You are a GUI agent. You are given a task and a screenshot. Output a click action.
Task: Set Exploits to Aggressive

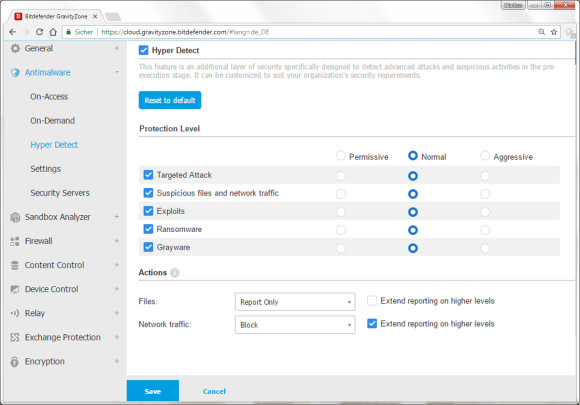485,212
